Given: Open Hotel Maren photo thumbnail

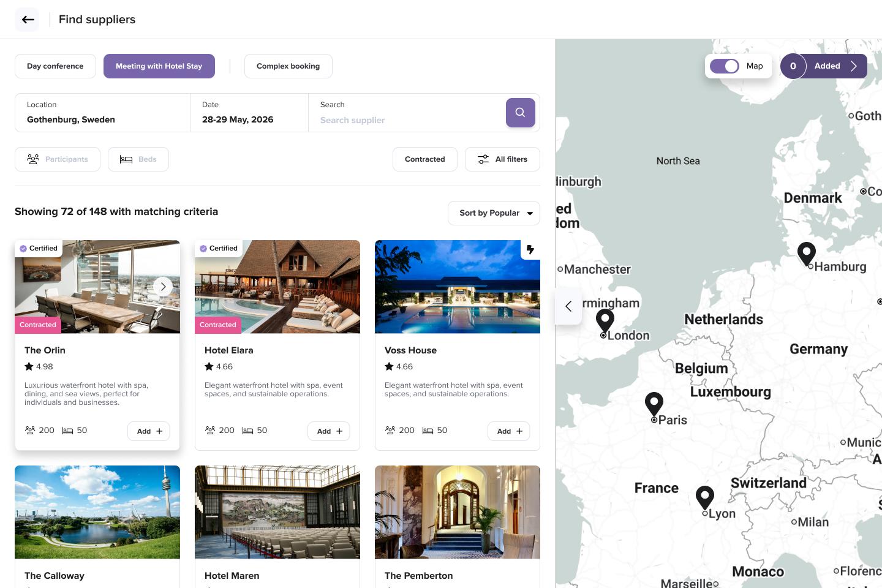Looking at the screenshot, I should 277,512.
